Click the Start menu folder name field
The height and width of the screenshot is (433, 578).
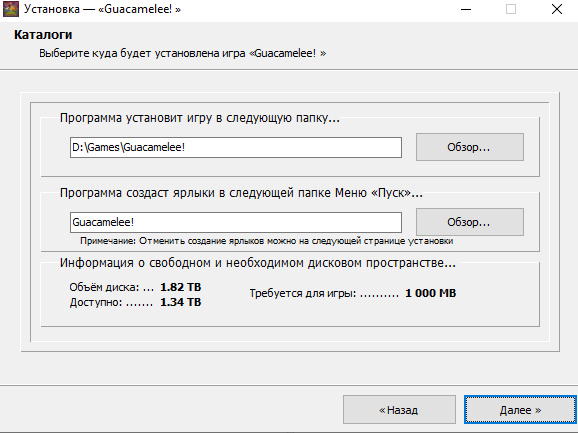[x=236, y=222]
